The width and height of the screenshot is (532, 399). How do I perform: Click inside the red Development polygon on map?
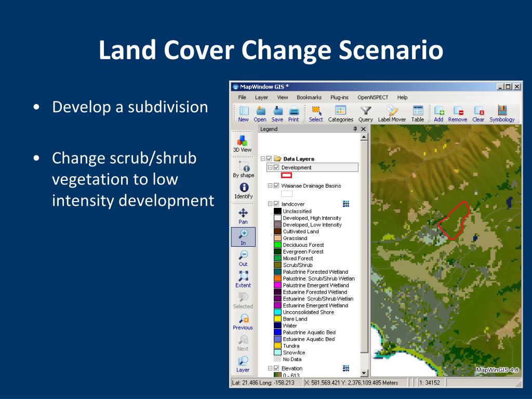pos(454,222)
